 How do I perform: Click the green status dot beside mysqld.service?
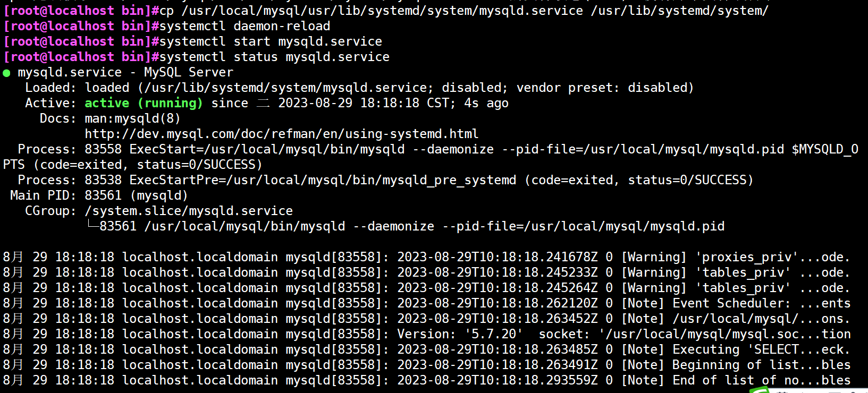[6, 73]
